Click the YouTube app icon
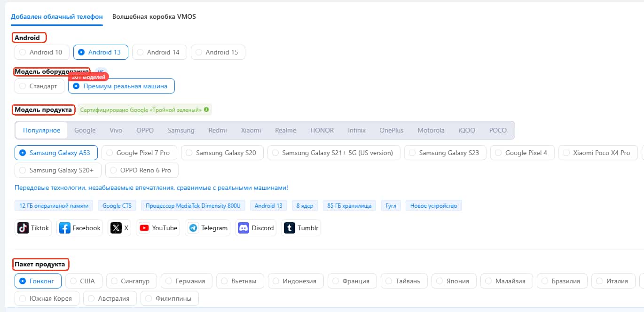Image resolution: width=644 pixels, height=312 pixels. point(144,228)
